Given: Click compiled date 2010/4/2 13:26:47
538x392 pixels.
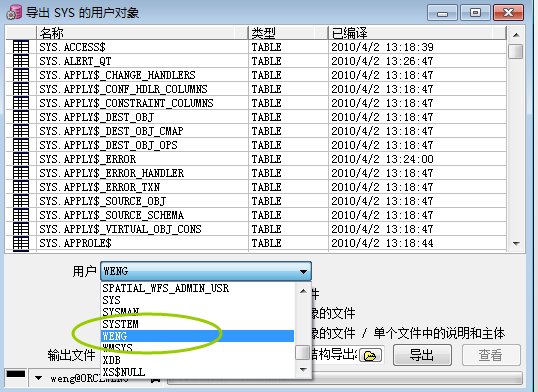Looking at the screenshot, I should tap(382, 61).
